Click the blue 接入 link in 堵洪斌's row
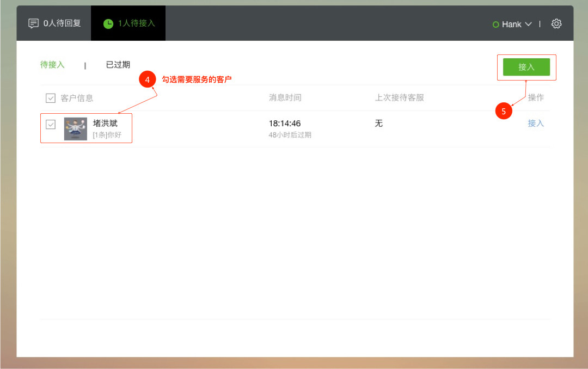 click(536, 124)
